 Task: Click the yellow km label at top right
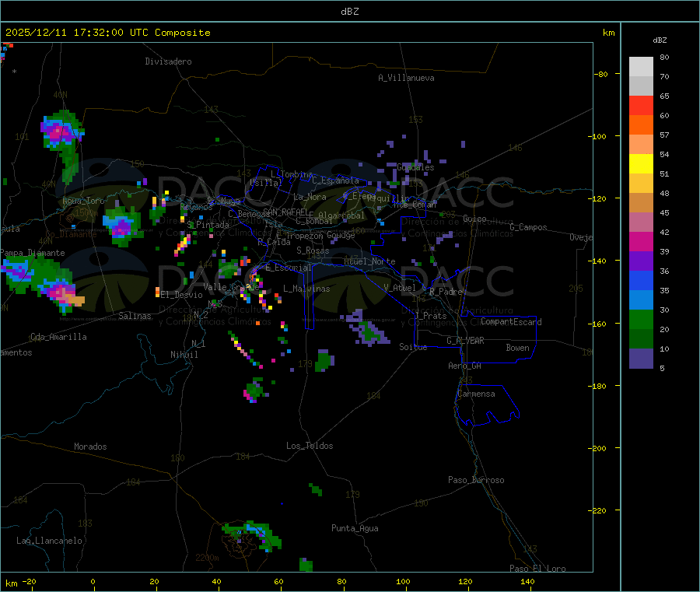click(608, 33)
